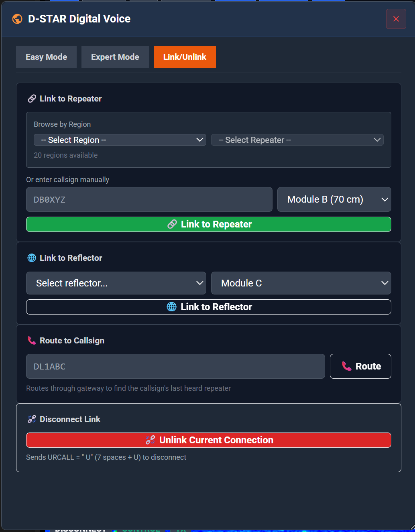Open the reflector selection dropdown

(116, 283)
